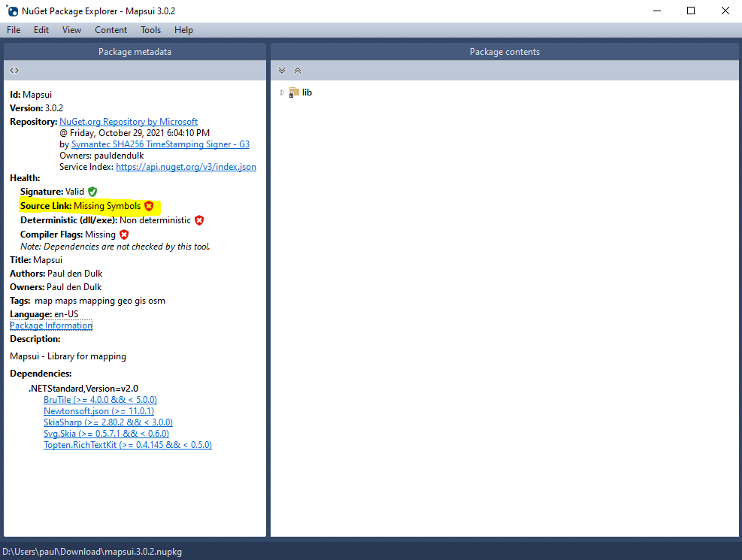
Task: Click the green shield signature icon
Action: (93, 192)
